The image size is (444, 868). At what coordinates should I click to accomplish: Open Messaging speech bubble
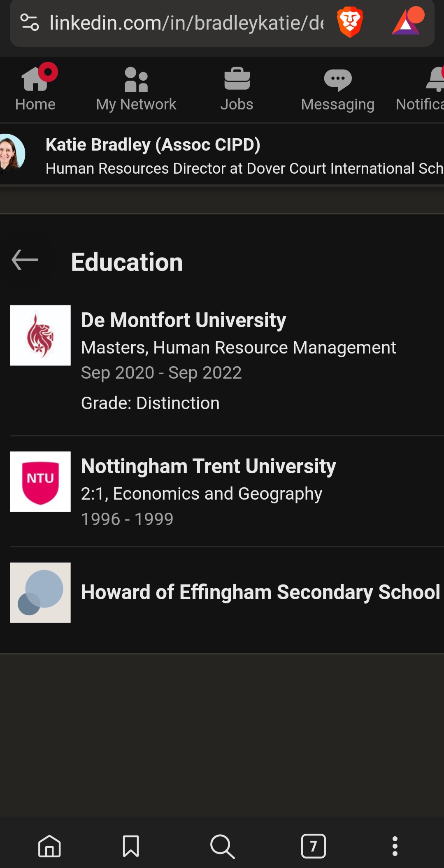pyautogui.click(x=337, y=89)
